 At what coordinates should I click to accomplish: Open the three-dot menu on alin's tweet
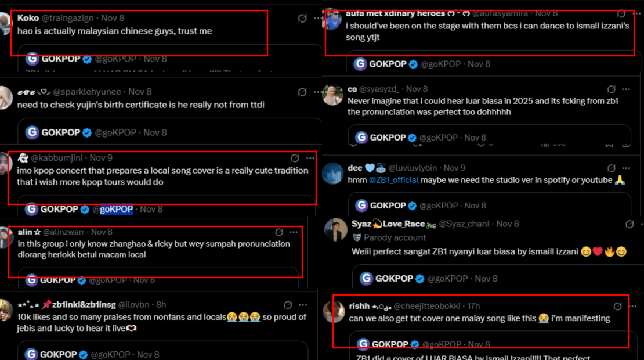(x=294, y=232)
